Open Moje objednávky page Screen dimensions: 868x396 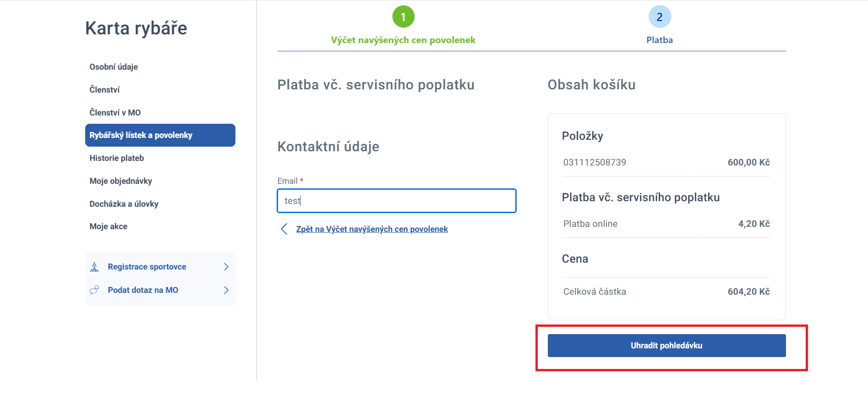point(121,181)
